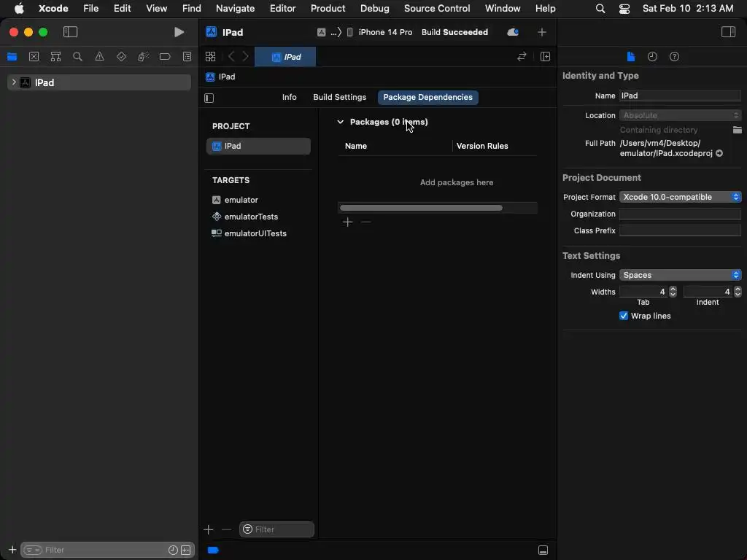This screenshot has height=560, width=747.
Task: Open navigator filter options menu
Action: click(x=33, y=550)
